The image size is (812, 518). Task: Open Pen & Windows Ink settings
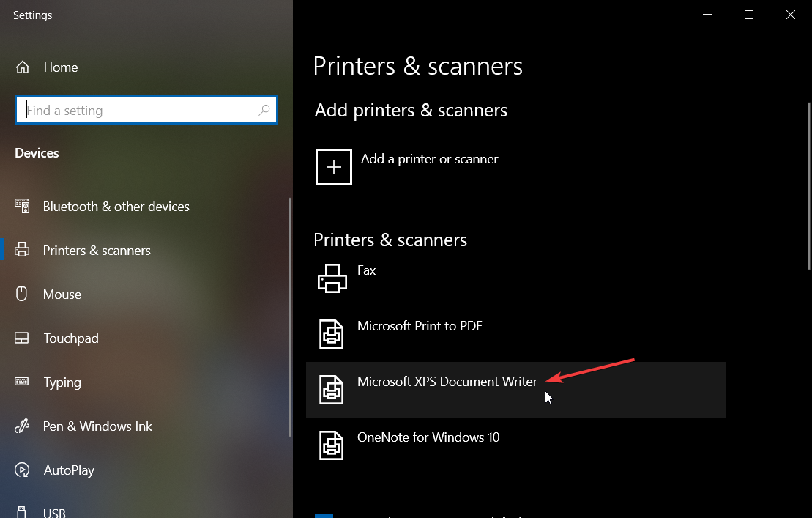click(97, 426)
